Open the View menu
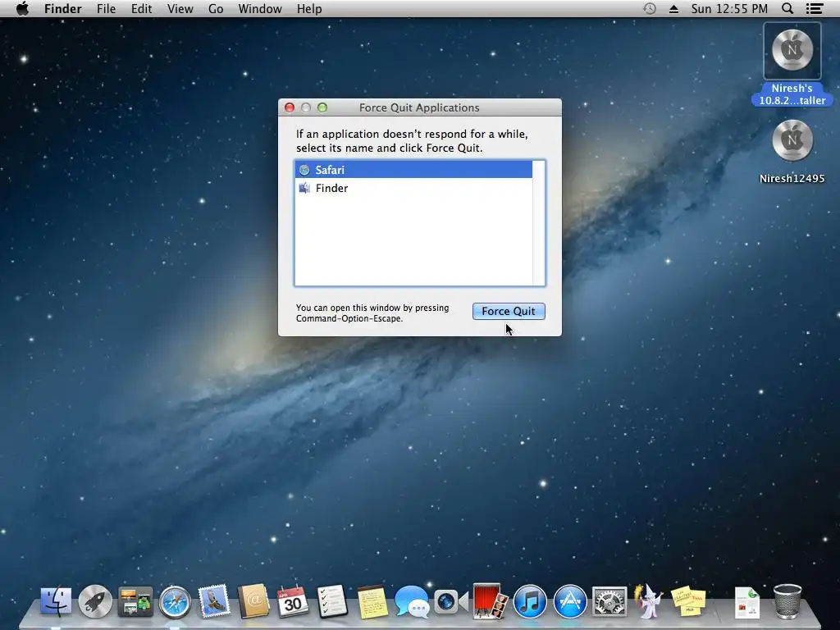The width and height of the screenshot is (840, 630). tap(180, 8)
